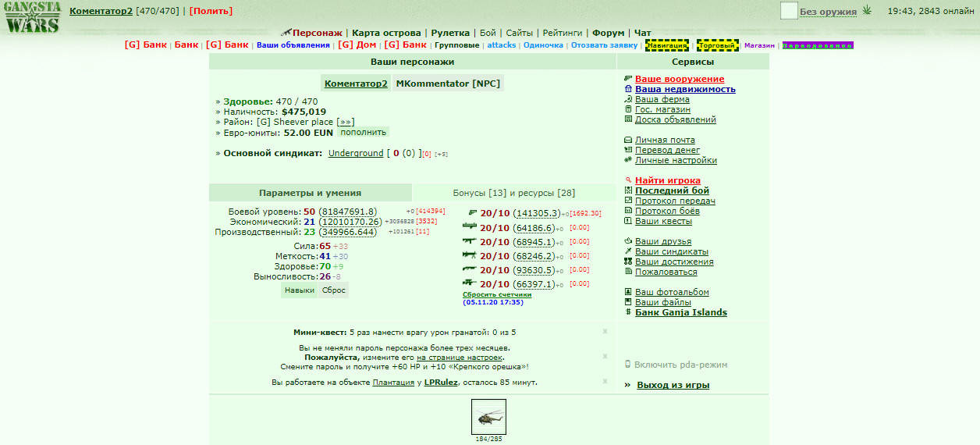Click the icon next to Ваша ферма
The image size is (980, 445).
(x=628, y=99)
